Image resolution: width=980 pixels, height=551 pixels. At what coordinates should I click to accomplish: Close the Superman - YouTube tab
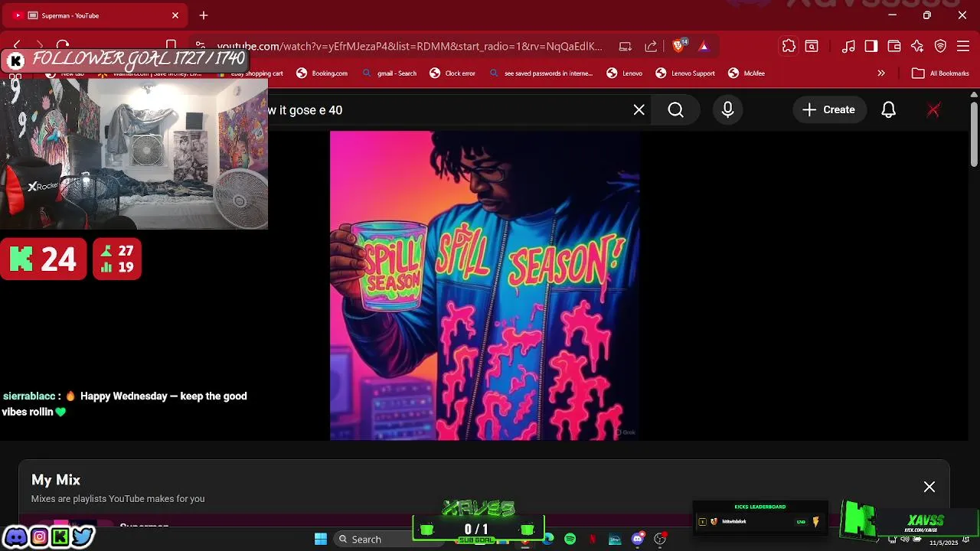pyautogui.click(x=175, y=15)
